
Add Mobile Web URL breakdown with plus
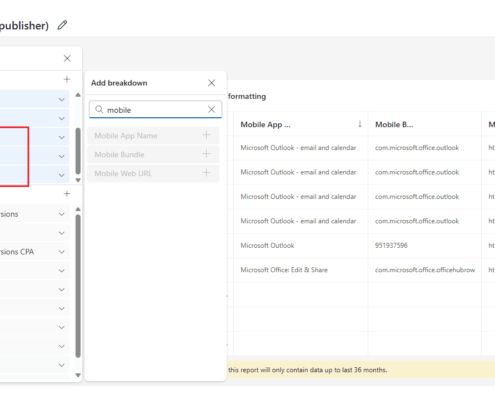206,173
